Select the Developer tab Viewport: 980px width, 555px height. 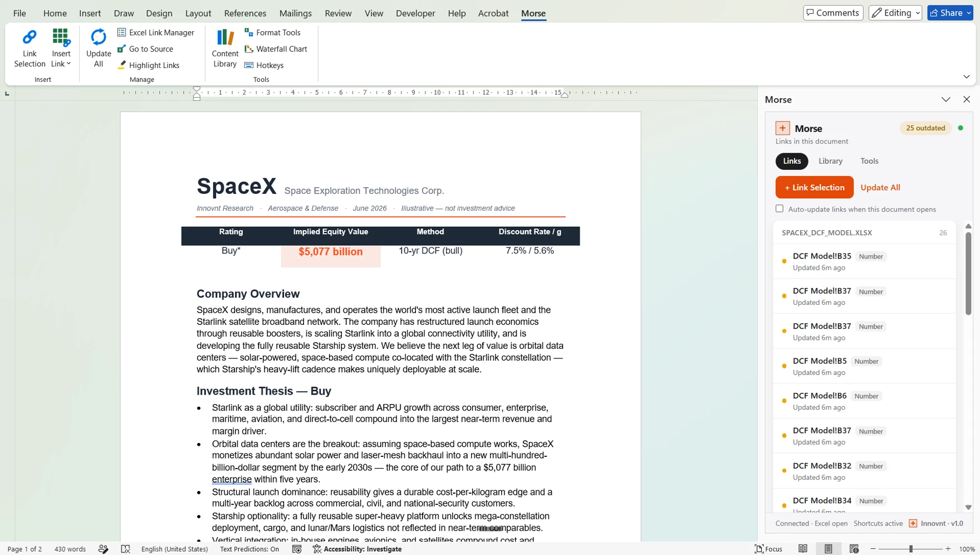pyautogui.click(x=415, y=13)
